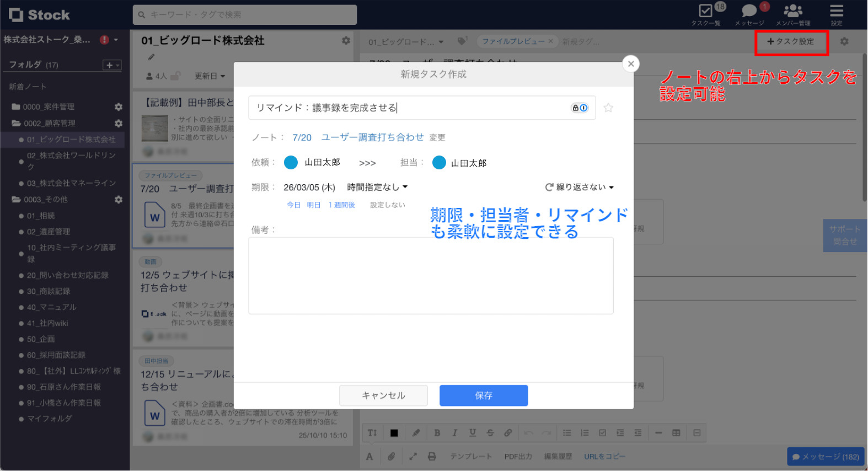Set deadline to 明日
Viewport: 868px width, 471px height.
[x=314, y=205]
